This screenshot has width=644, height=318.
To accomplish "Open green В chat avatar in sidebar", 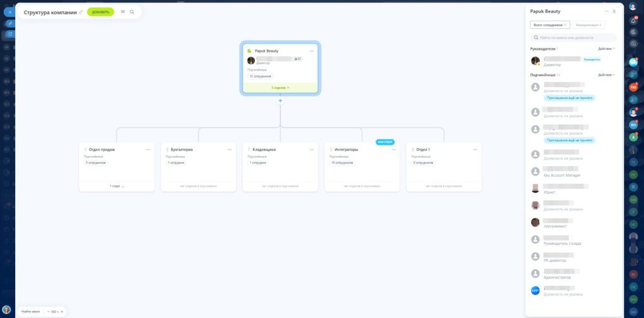I will (633, 137).
